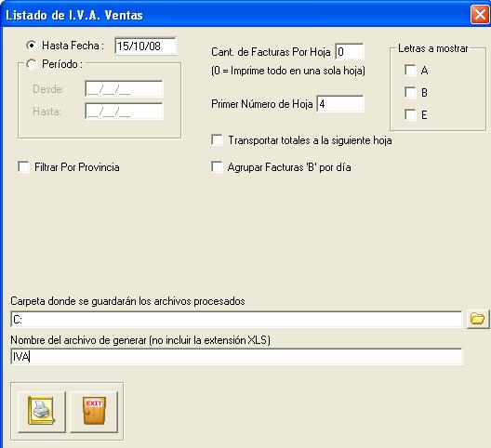Click the print report icon button
Viewport: 491px width, 448px height.
click(42, 412)
